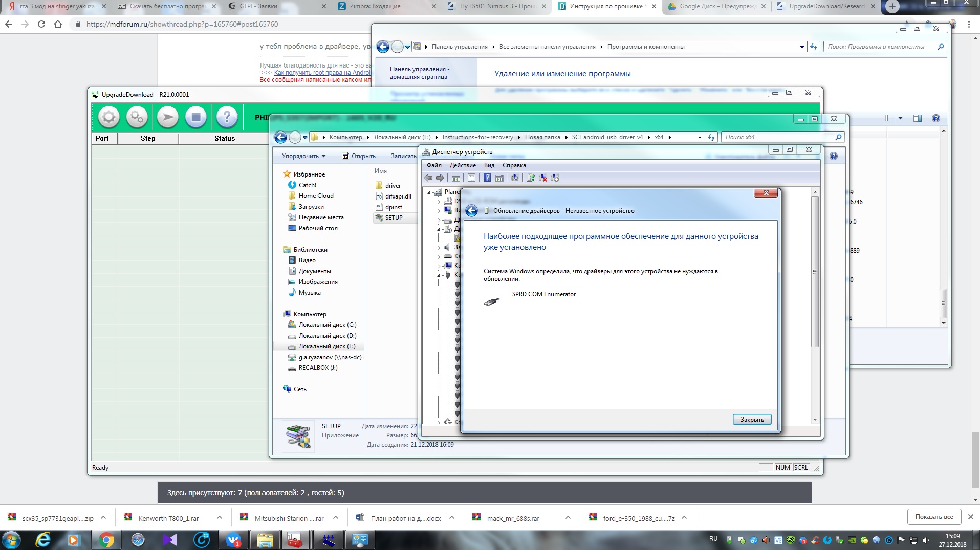The height and width of the screenshot is (550, 980).
Task: Click the question mark help icon in UpgradeDownload
Action: [x=227, y=117]
